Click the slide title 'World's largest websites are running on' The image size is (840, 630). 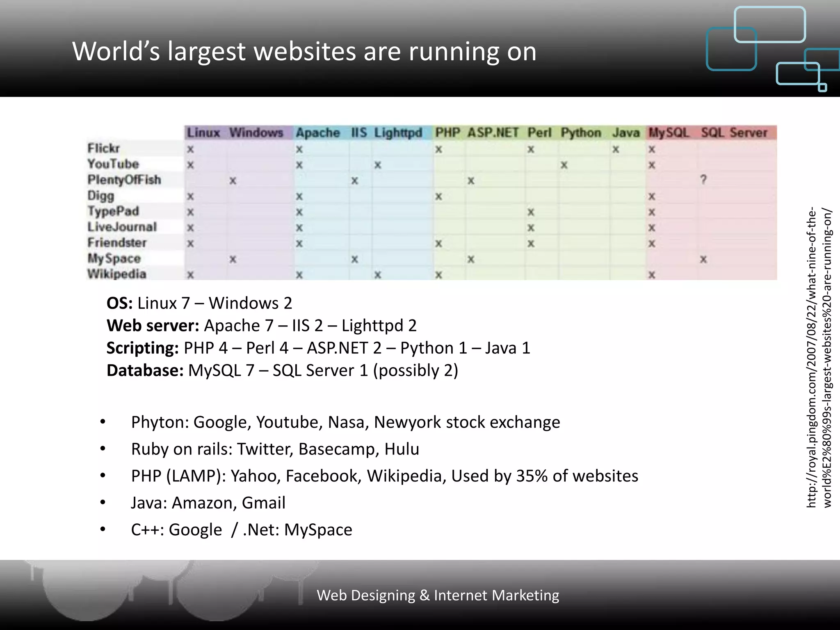click(304, 51)
